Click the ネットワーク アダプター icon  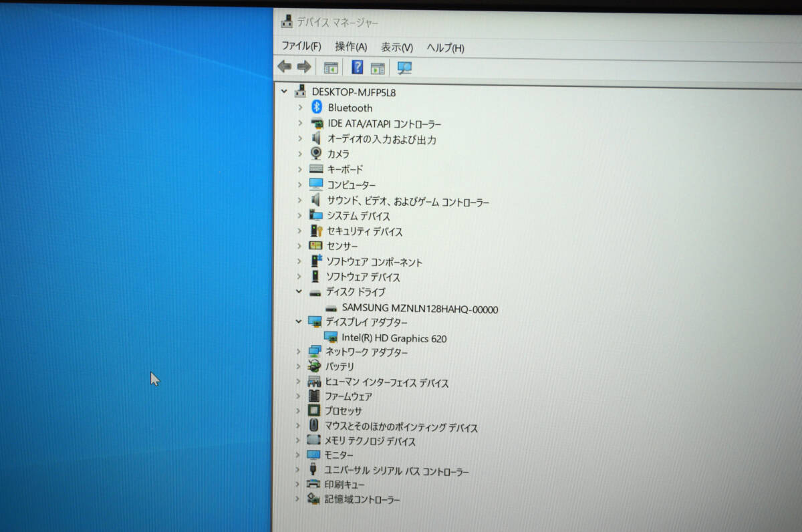[315, 352]
